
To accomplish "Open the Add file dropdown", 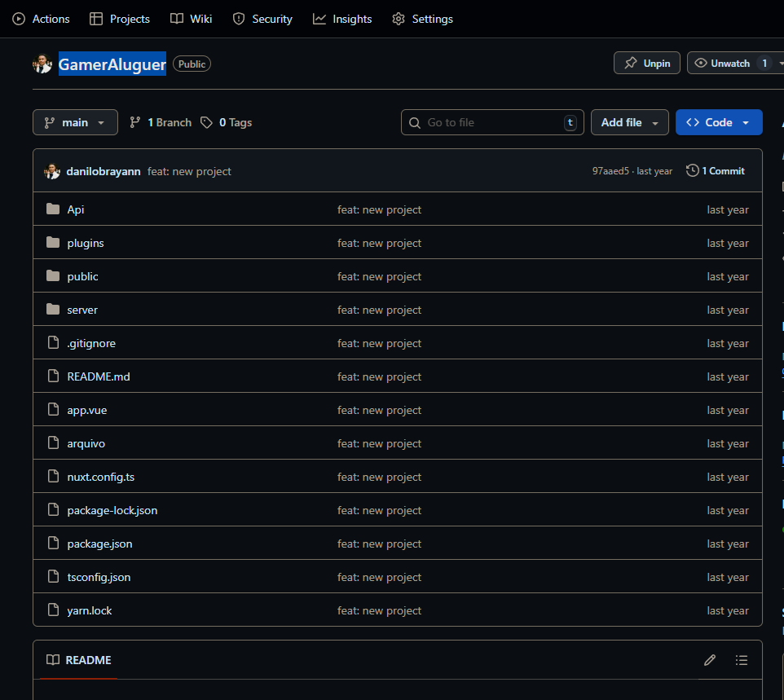I will coord(629,122).
